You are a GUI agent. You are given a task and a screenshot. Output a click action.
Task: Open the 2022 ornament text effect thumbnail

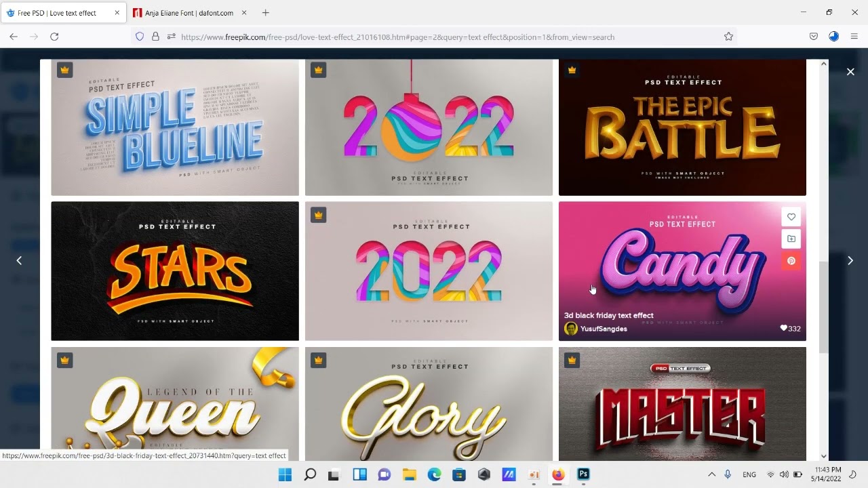429,127
